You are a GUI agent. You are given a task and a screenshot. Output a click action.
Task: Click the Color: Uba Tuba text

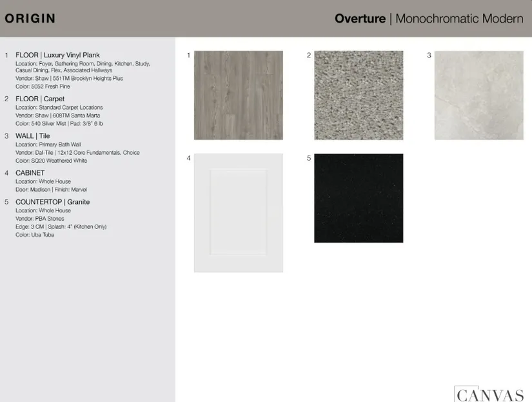[35, 235]
